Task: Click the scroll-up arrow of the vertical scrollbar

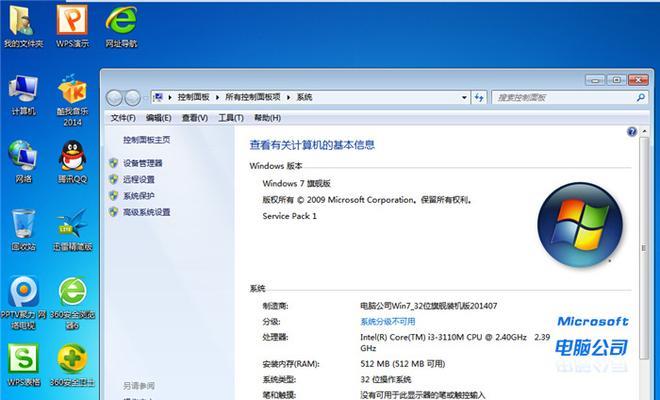Action: 644,132
